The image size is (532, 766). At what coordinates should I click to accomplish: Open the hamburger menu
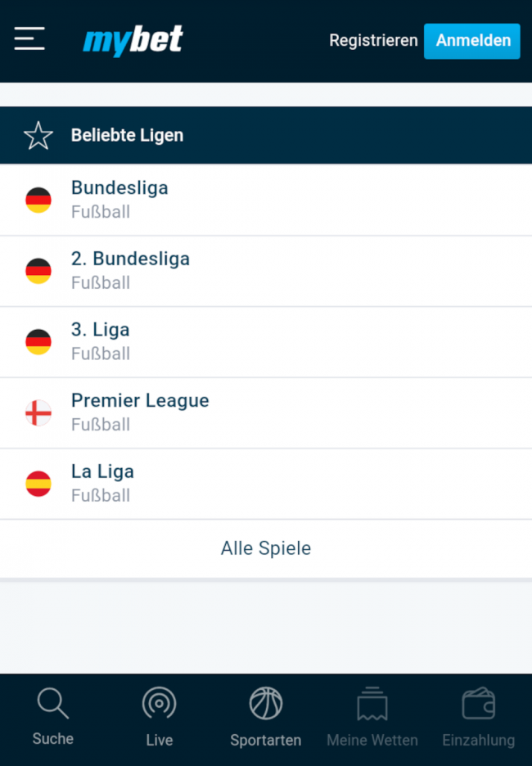(x=29, y=38)
